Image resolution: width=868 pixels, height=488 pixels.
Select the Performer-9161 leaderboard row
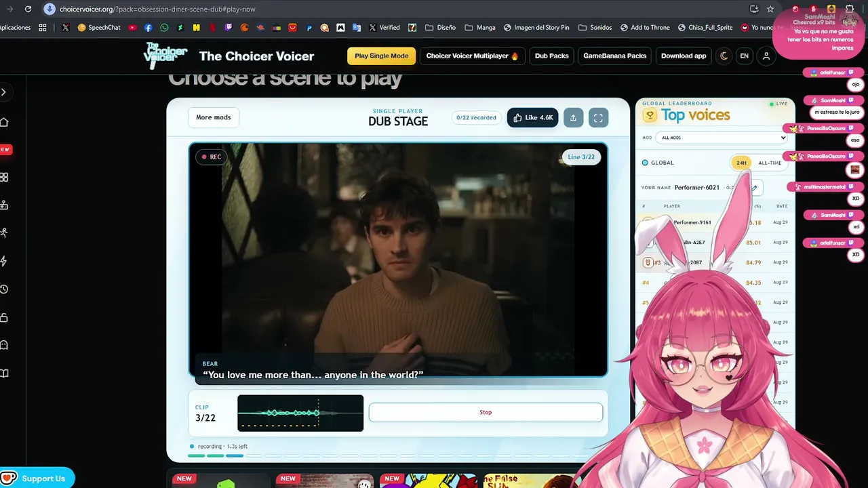(715, 222)
